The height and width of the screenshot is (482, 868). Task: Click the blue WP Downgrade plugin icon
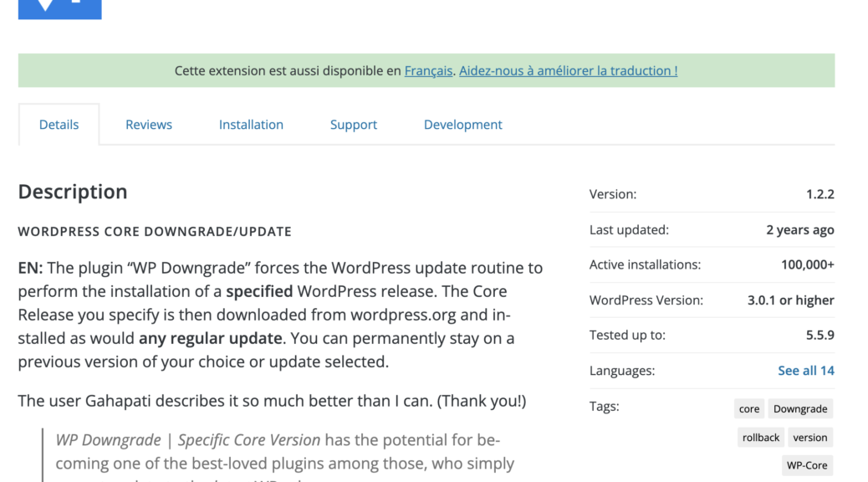point(59,9)
